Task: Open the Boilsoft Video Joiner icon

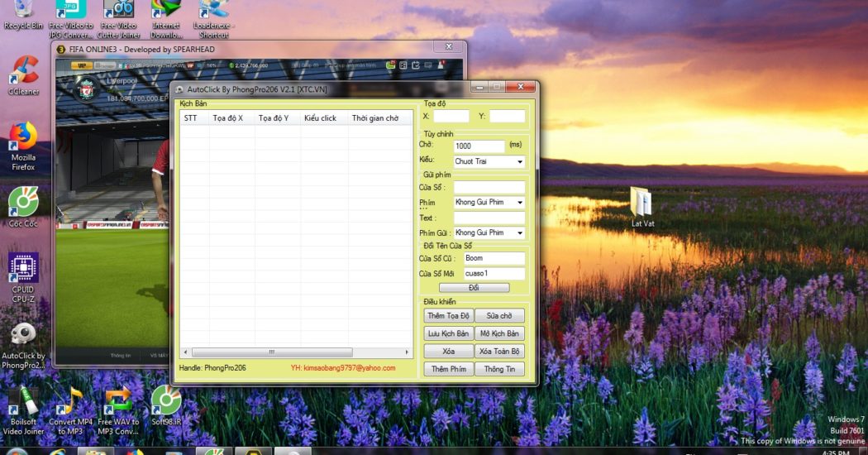Action: tap(23, 410)
